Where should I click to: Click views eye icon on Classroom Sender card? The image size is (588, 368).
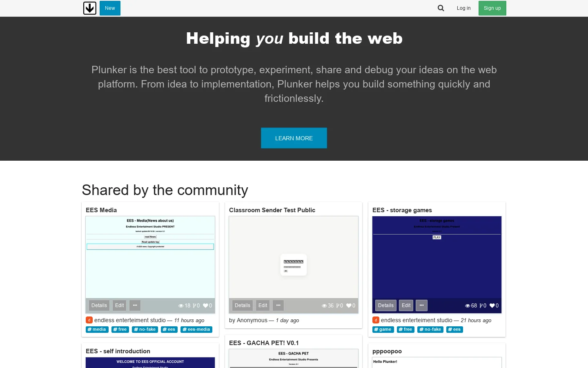click(x=324, y=306)
